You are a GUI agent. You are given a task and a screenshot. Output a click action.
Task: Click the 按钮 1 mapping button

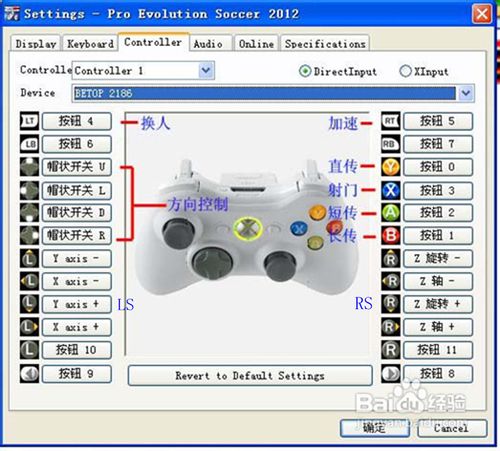[438, 235]
